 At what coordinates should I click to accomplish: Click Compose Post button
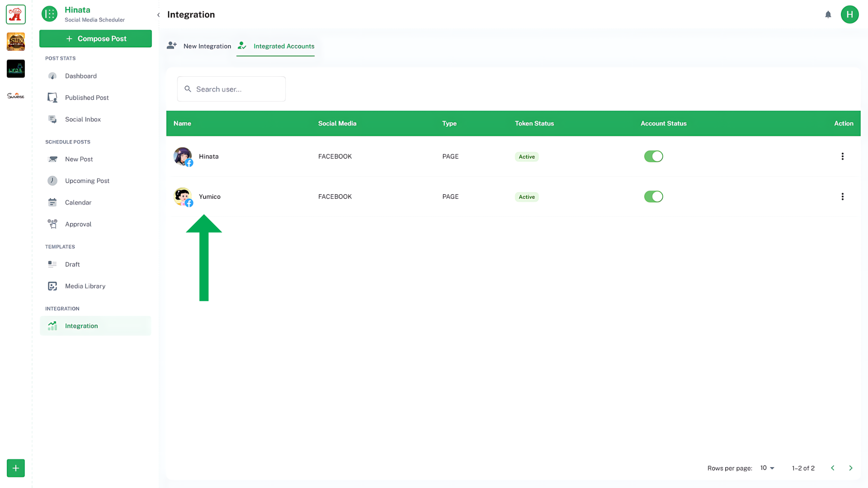tap(95, 39)
